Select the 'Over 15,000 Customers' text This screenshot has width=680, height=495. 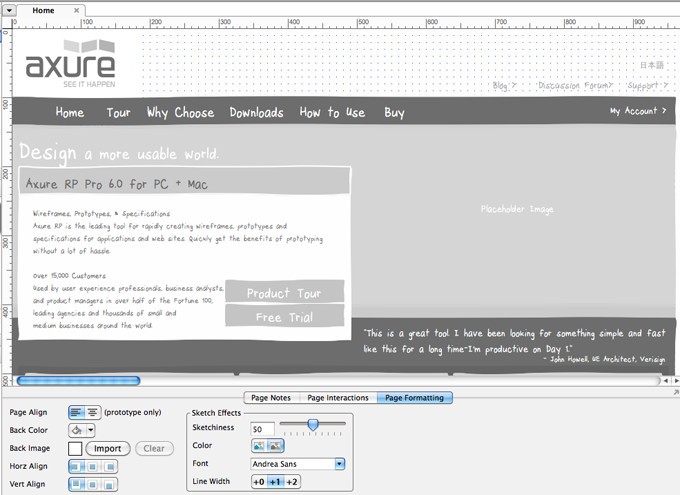tap(69, 275)
